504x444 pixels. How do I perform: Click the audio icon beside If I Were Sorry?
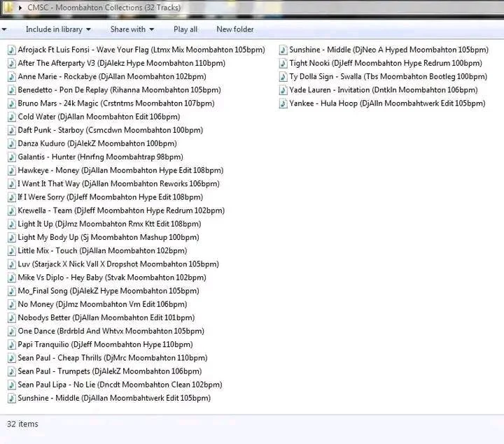click(12, 197)
